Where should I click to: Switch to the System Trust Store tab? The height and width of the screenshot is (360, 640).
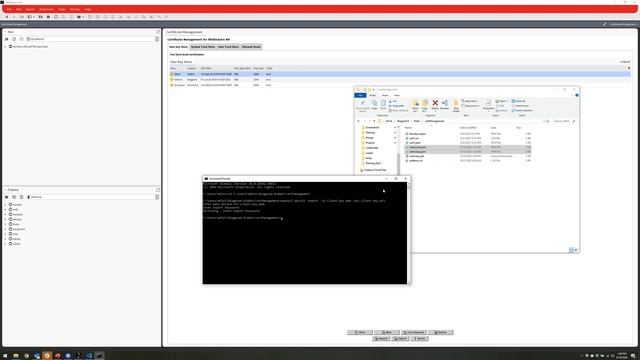203,47
